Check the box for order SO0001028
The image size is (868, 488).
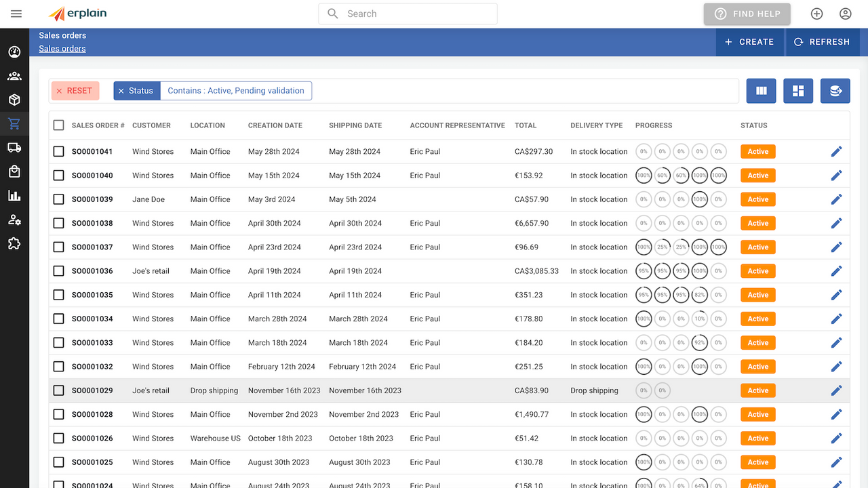coord(59,414)
